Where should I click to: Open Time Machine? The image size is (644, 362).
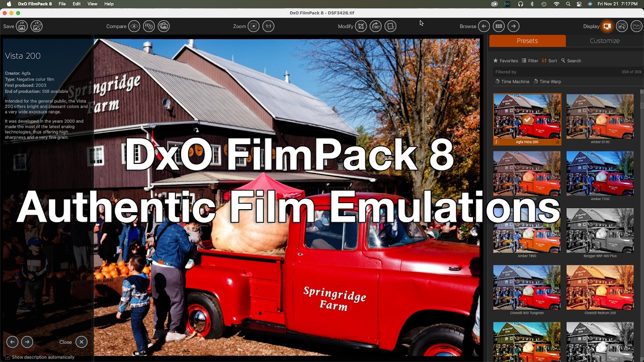pyautogui.click(x=512, y=81)
